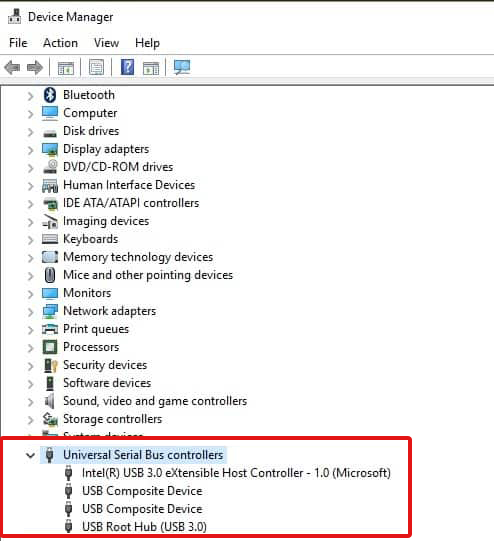Click the Mice and other pointing devices icon
This screenshot has width=494, height=541.
point(50,275)
